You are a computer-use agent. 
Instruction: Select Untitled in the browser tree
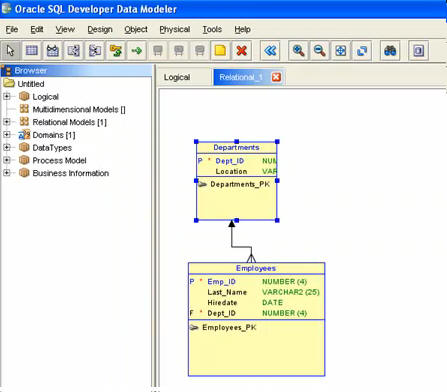pos(31,84)
